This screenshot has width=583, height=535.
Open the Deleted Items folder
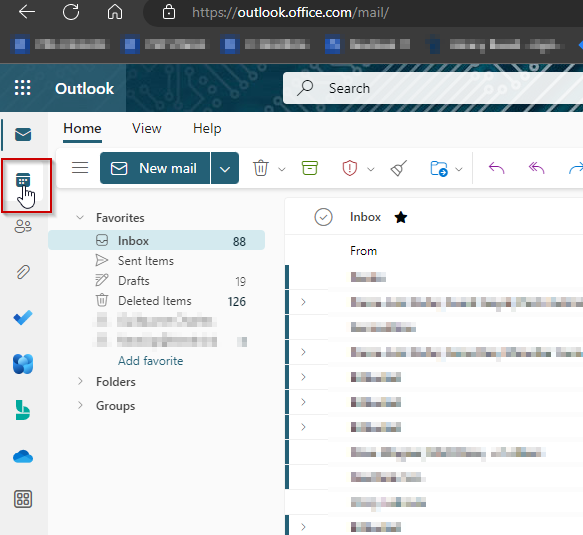(x=155, y=301)
